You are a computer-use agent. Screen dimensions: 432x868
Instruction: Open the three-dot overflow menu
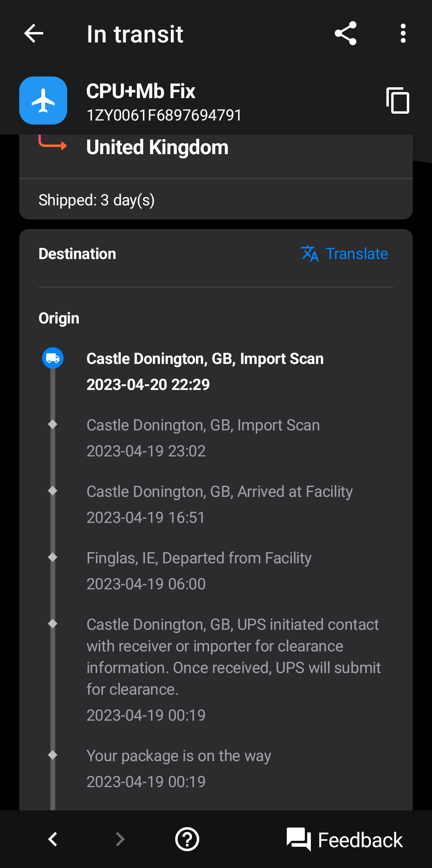pyautogui.click(x=403, y=33)
